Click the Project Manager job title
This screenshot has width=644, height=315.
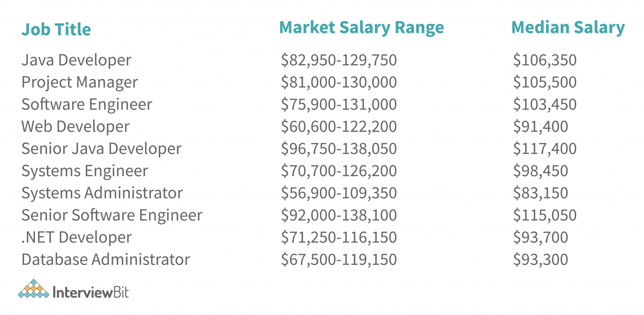(80, 82)
